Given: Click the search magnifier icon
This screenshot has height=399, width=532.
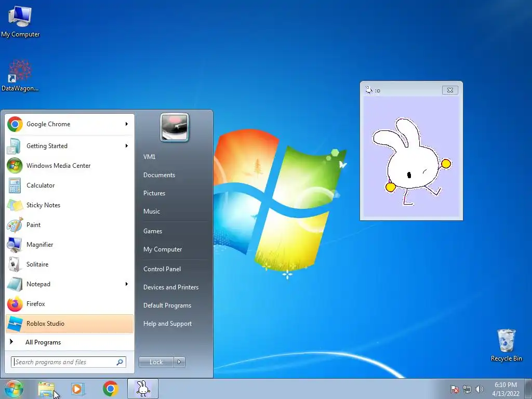Looking at the screenshot, I should [x=120, y=362].
